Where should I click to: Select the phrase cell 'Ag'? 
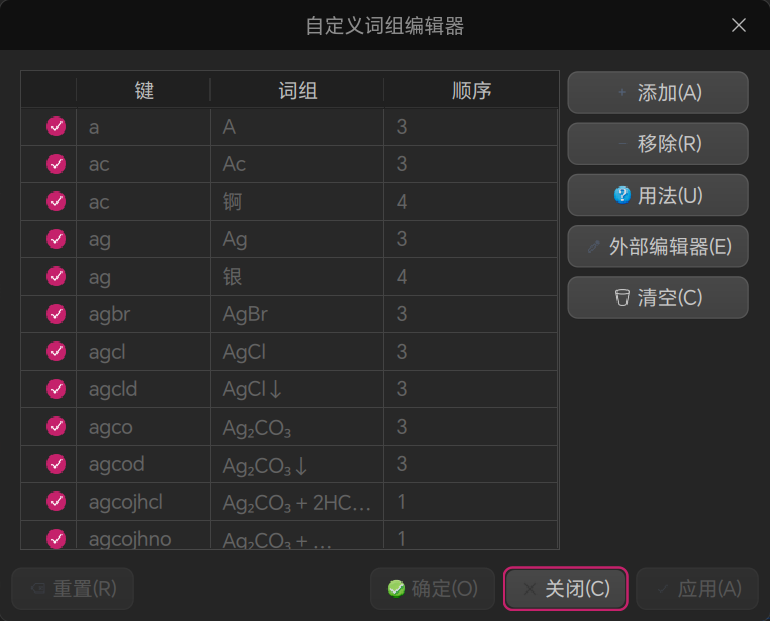(x=297, y=239)
